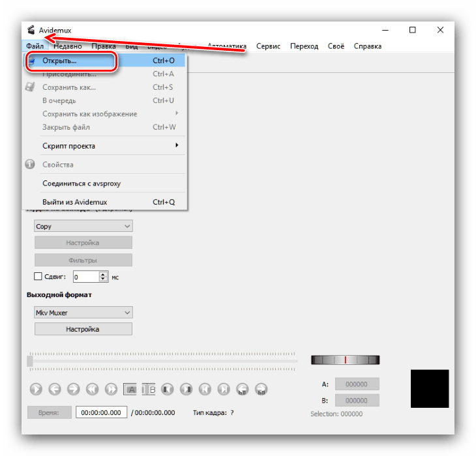Choose В очередь menu entry

[x=104, y=100]
